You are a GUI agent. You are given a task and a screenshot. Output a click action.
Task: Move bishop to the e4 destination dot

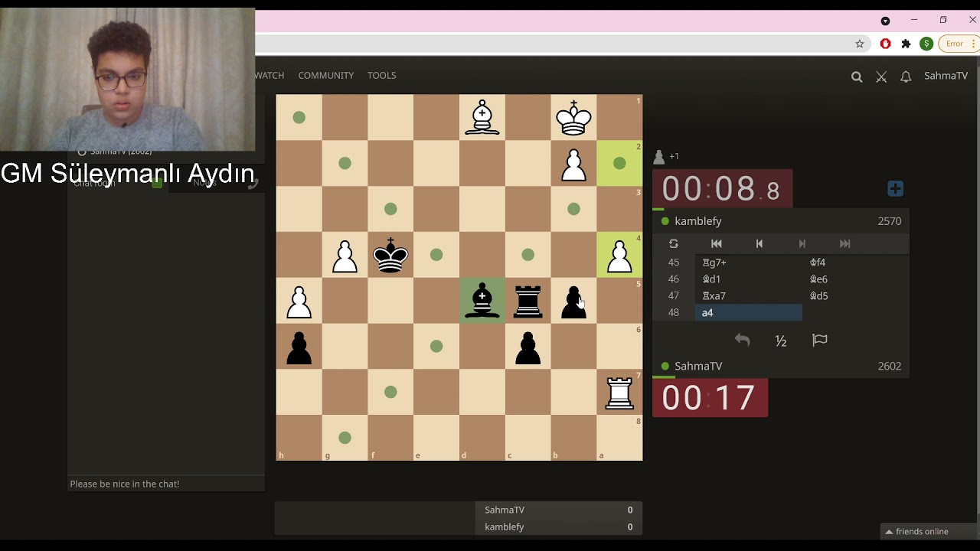436,255
